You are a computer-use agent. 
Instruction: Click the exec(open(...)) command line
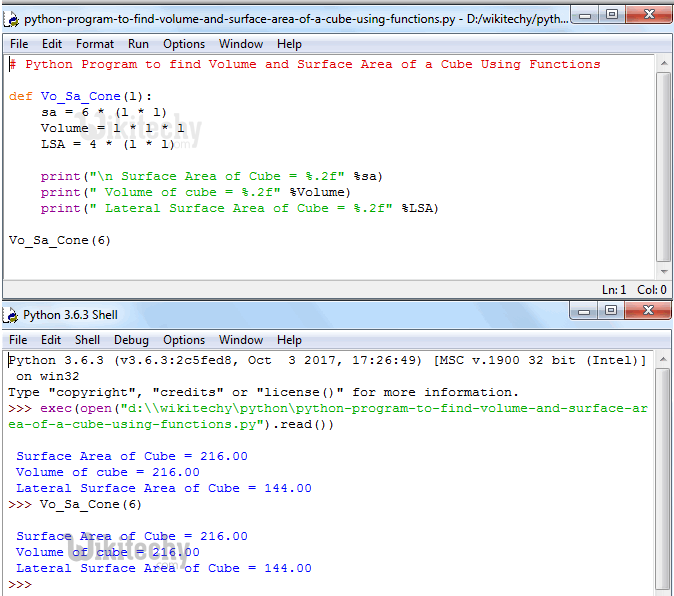point(328,416)
